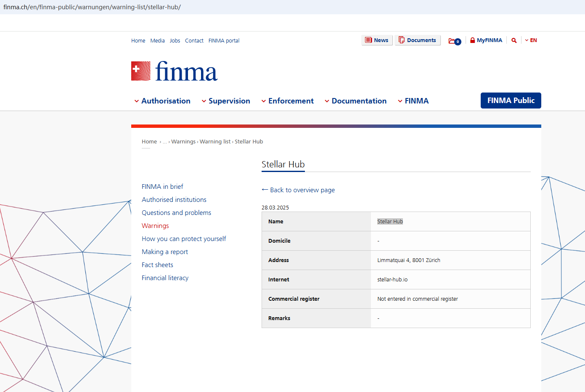Click Home in the breadcrumb
The width and height of the screenshot is (585, 392).
click(x=149, y=142)
